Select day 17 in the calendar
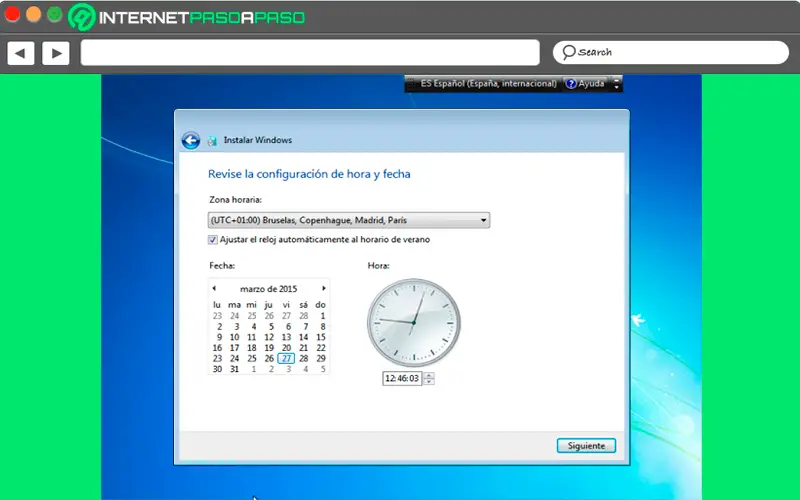 click(x=234, y=348)
